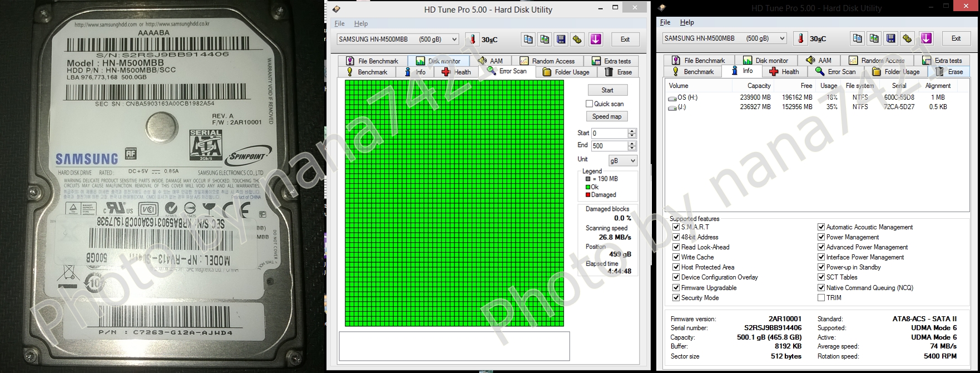Click the Start position input field
The width and height of the screenshot is (980, 373).
[609, 133]
